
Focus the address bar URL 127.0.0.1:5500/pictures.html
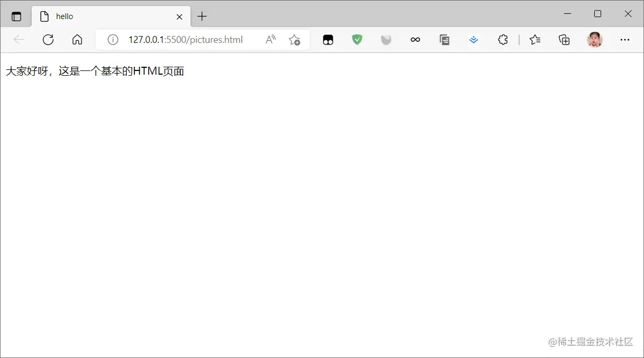(x=186, y=40)
